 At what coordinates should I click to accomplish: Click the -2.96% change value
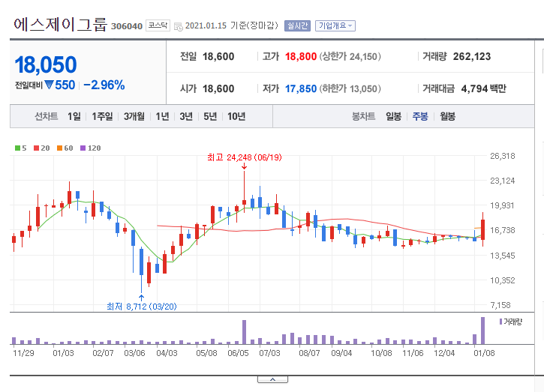(104, 85)
